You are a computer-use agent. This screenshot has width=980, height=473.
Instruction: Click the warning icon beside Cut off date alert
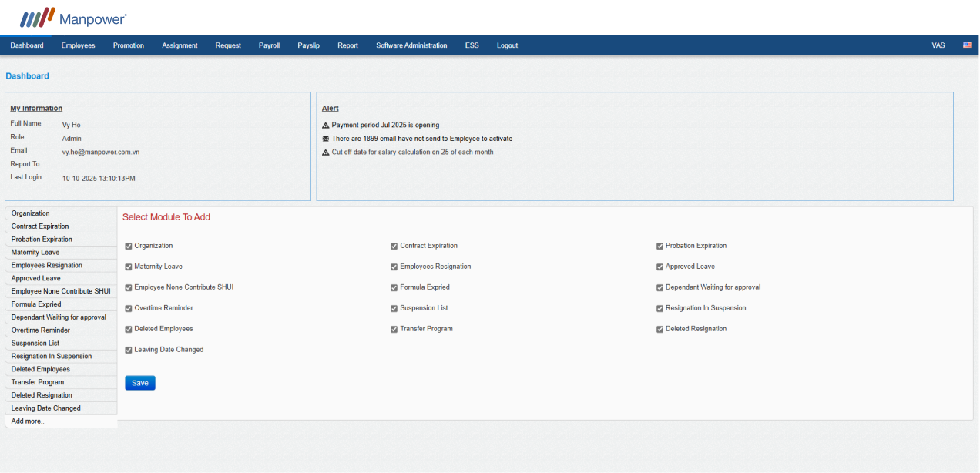325,152
